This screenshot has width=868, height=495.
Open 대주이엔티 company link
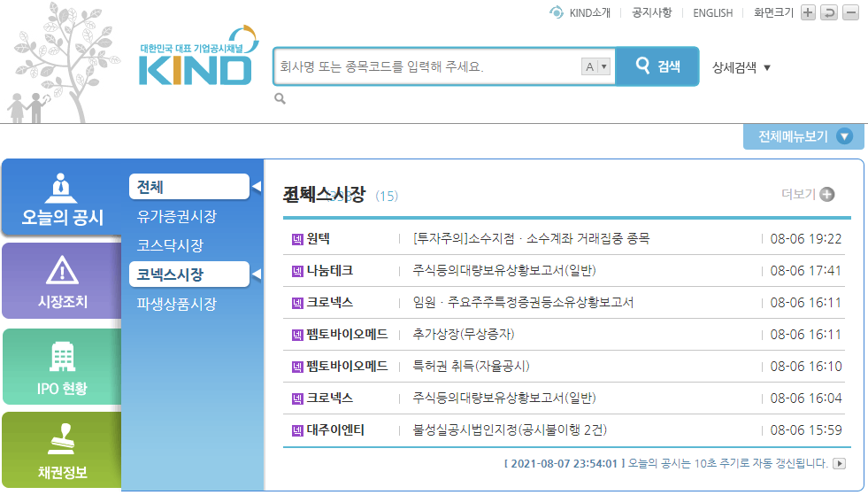(335, 429)
